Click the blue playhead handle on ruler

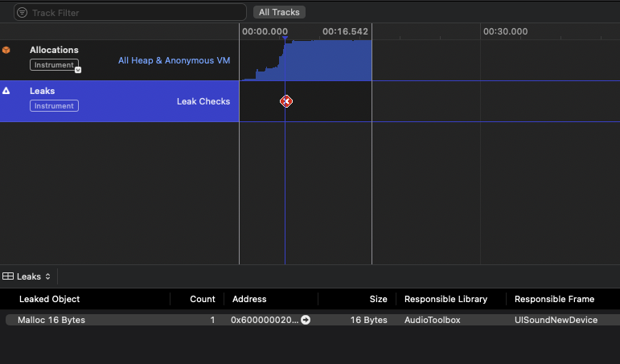pos(285,38)
